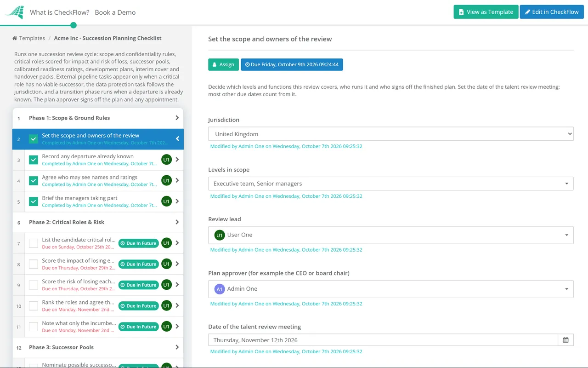This screenshot has width=588, height=368.
Task: Click the progress bar handle
Action: tap(73, 25)
